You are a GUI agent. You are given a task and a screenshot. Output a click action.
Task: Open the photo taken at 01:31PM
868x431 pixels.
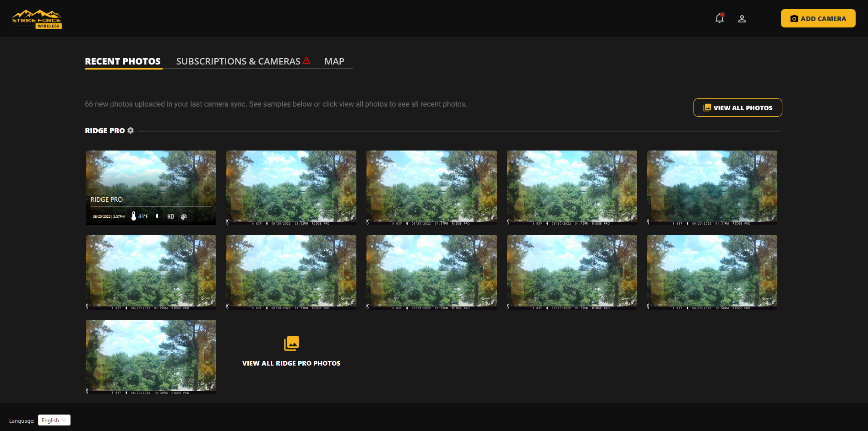[712, 187]
